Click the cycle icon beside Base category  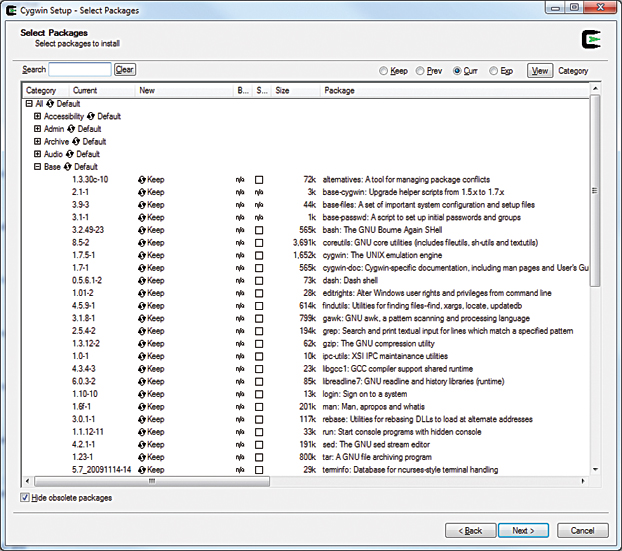coord(67,167)
